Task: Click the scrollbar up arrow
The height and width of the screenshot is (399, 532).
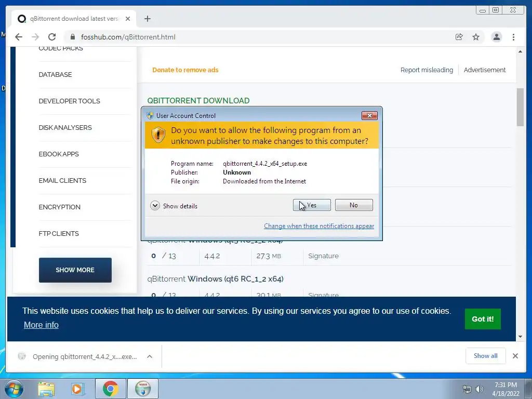Action: click(520, 51)
